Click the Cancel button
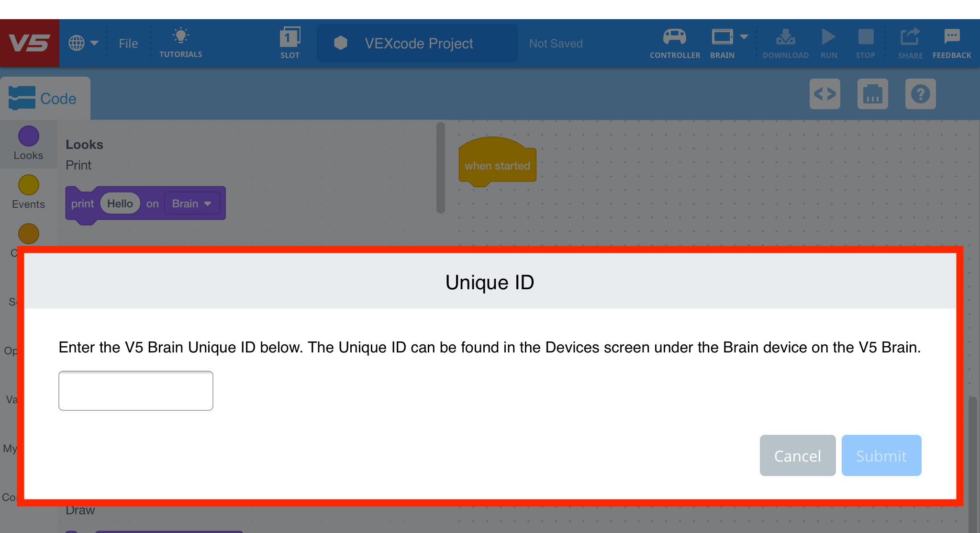 [x=798, y=455]
